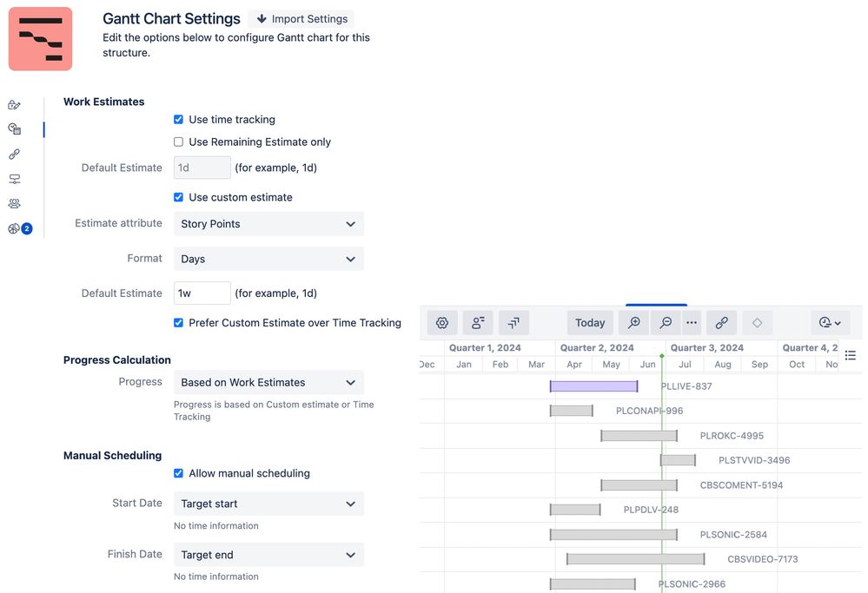Image resolution: width=868 pixels, height=593 pixels.
Task: Change the Start Date dropdown from Target start
Action: click(x=268, y=503)
